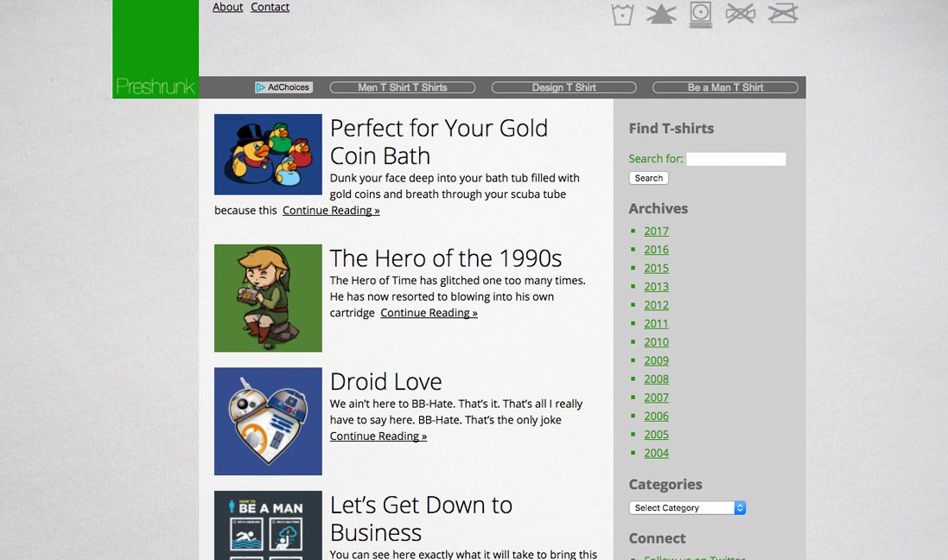This screenshot has width=948, height=560.
Task: Expand the Select Category dropdown
Action: coord(687,508)
